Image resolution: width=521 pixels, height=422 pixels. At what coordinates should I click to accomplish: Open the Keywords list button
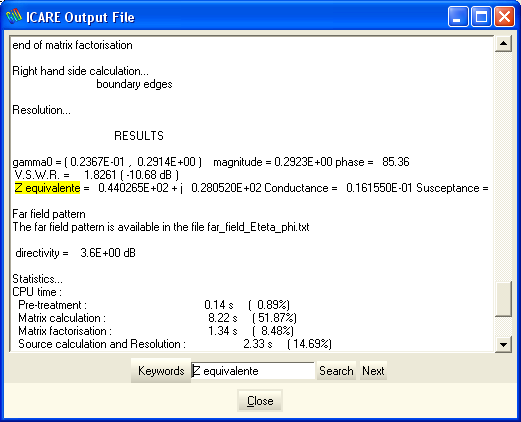point(161,371)
